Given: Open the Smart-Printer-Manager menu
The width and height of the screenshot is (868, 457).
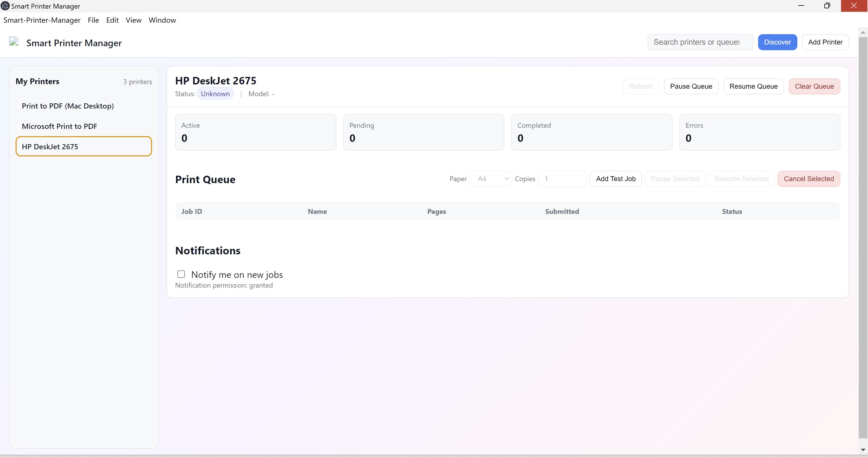Looking at the screenshot, I should click(42, 20).
